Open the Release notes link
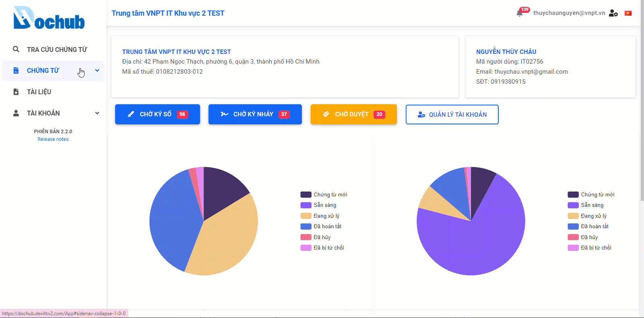 pos(53,139)
